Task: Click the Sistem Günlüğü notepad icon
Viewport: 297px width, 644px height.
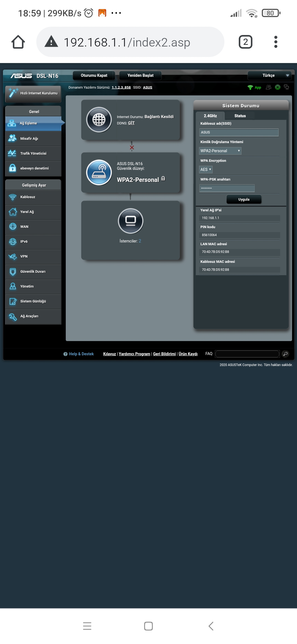Action: [x=13, y=301]
